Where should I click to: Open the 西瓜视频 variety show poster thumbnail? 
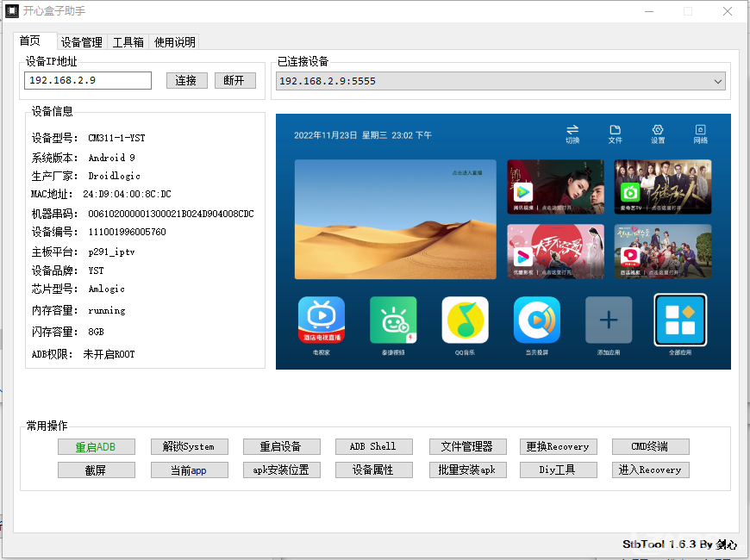(x=662, y=251)
